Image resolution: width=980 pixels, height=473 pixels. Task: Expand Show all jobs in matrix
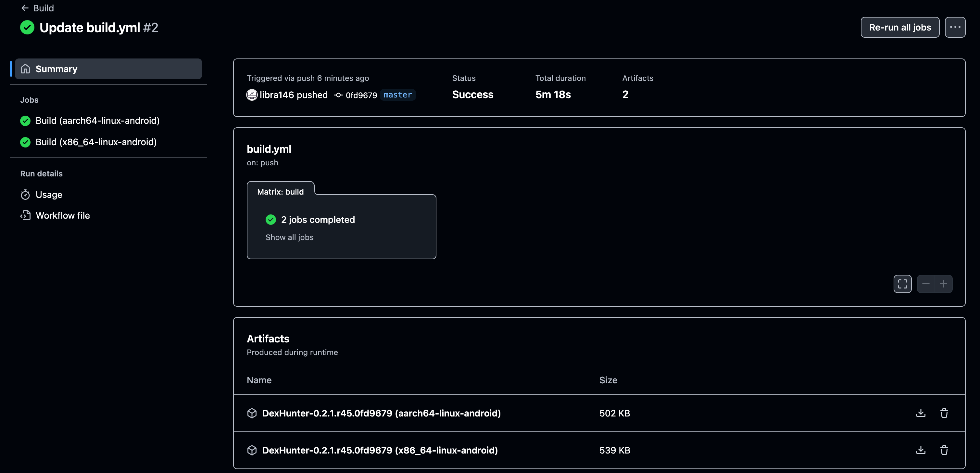[x=289, y=237]
